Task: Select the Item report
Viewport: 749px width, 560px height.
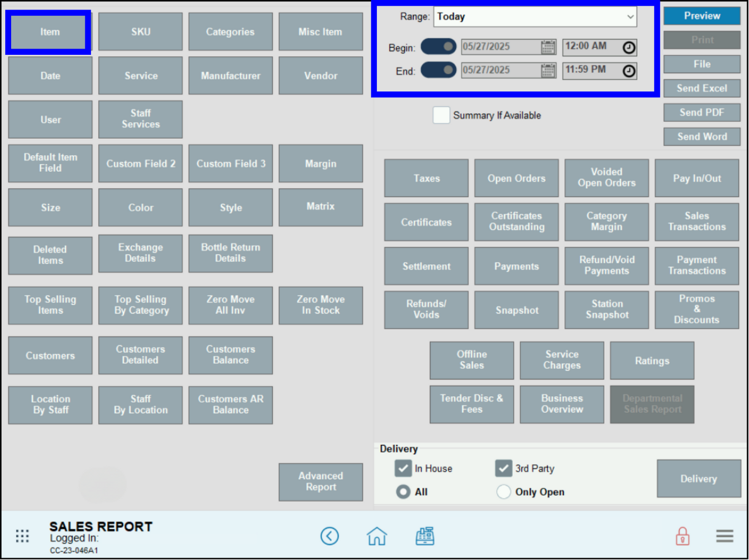Action: (50, 32)
